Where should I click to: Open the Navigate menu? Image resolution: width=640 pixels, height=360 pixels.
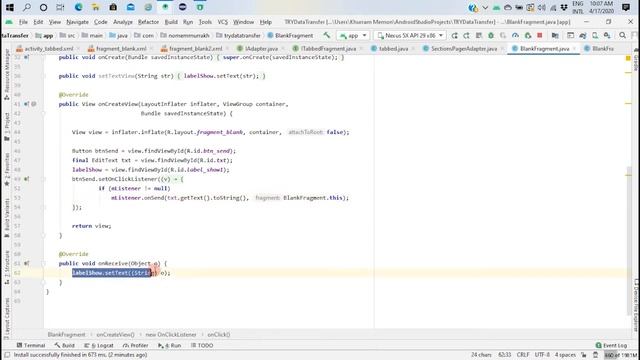tap(77, 22)
